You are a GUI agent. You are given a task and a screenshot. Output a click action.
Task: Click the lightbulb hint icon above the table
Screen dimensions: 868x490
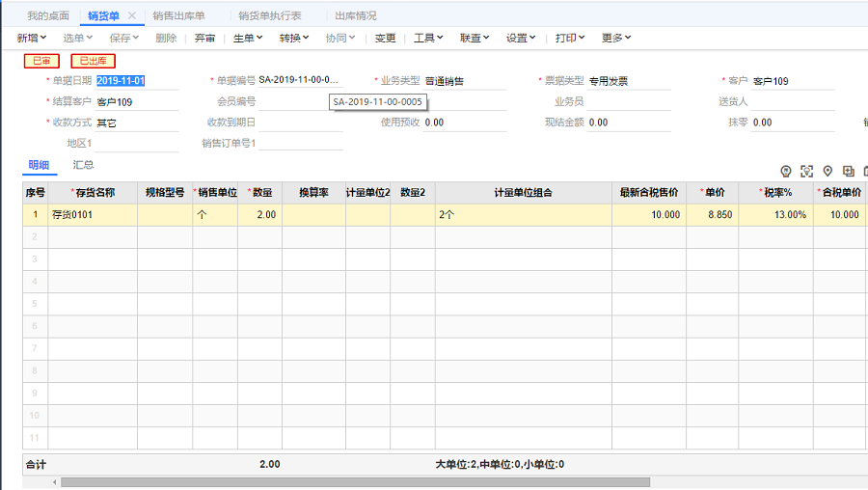[x=785, y=171]
